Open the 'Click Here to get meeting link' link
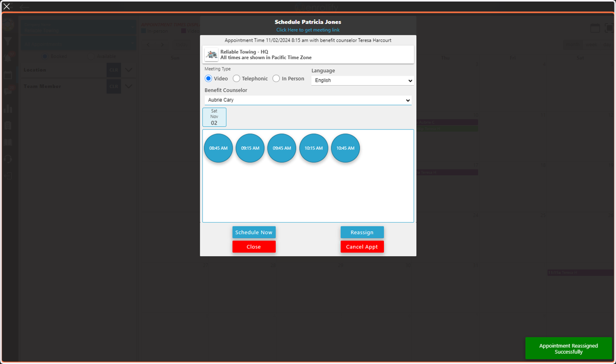 point(308,30)
